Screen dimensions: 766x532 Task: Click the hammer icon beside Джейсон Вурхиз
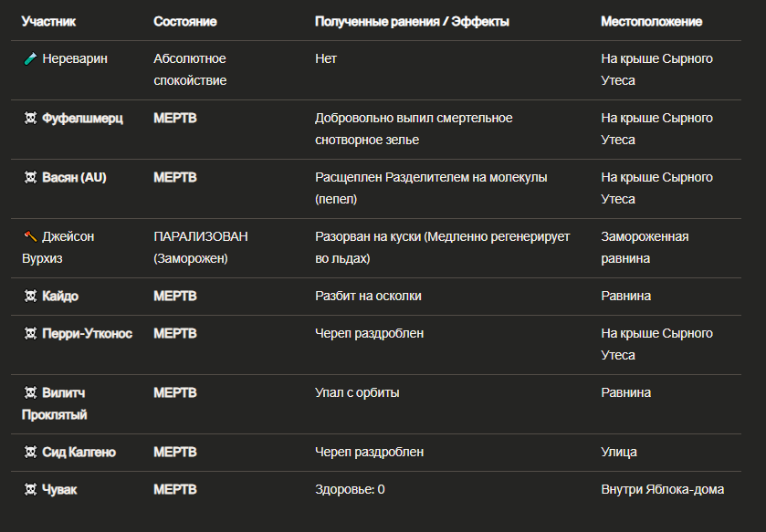tap(30, 236)
